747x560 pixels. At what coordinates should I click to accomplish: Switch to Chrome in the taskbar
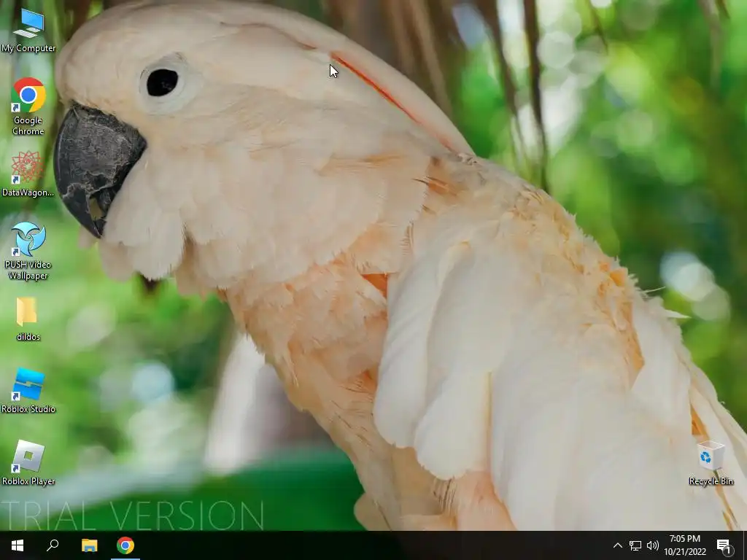[125, 545]
